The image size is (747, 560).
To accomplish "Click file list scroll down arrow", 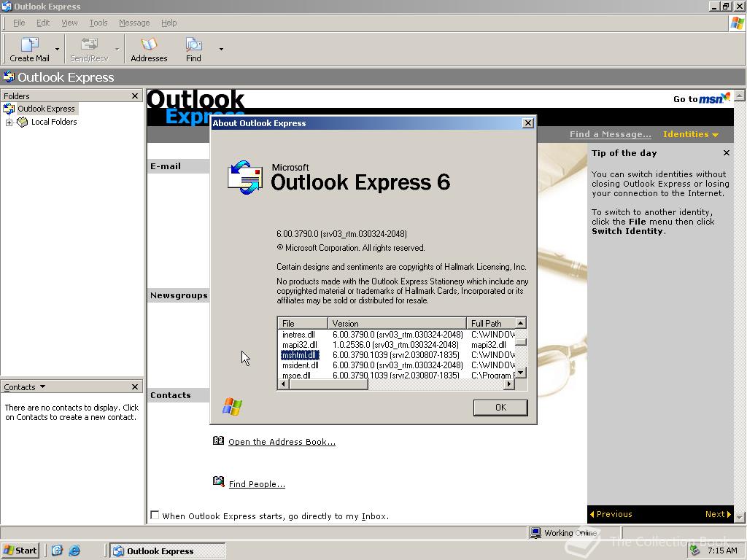I will [x=521, y=373].
